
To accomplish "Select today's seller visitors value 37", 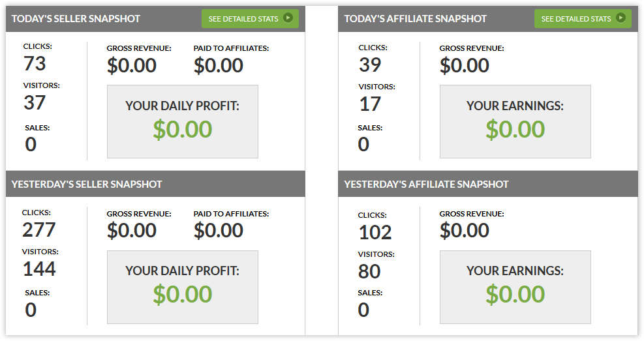I will (35, 102).
